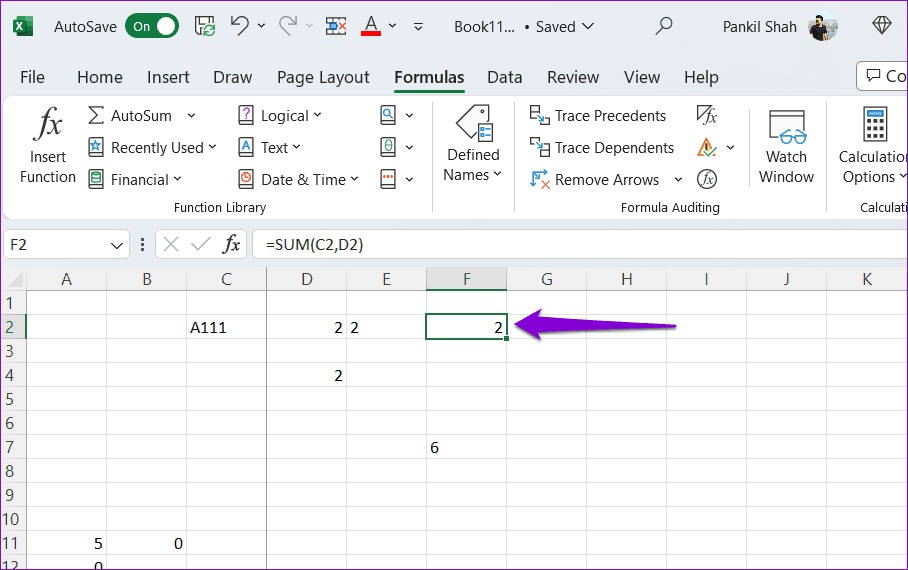Click the Enter checkmark beside formula bar
The image size is (908, 570).
(200, 244)
